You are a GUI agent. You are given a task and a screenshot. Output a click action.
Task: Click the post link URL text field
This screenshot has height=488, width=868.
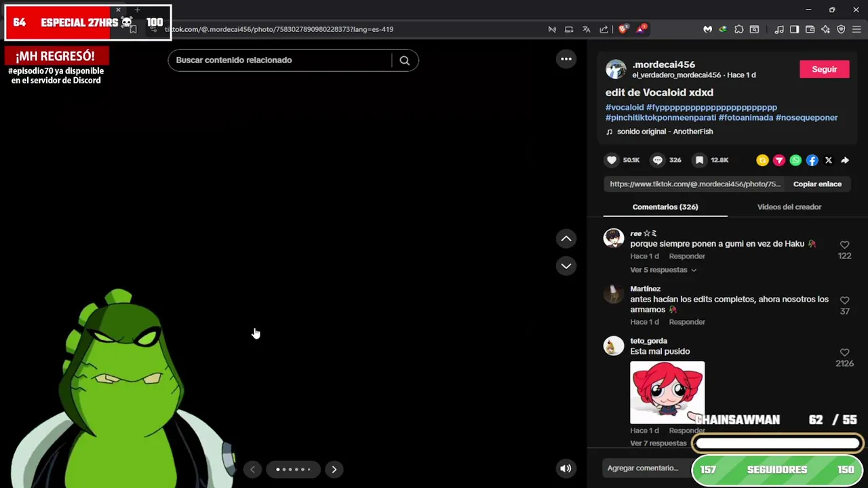pos(695,184)
